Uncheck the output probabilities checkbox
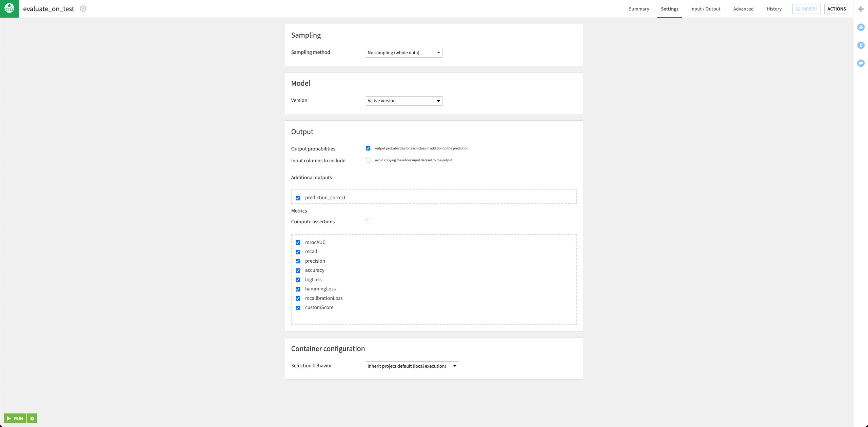The width and height of the screenshot is (868, 427). [x=368, y=148]
